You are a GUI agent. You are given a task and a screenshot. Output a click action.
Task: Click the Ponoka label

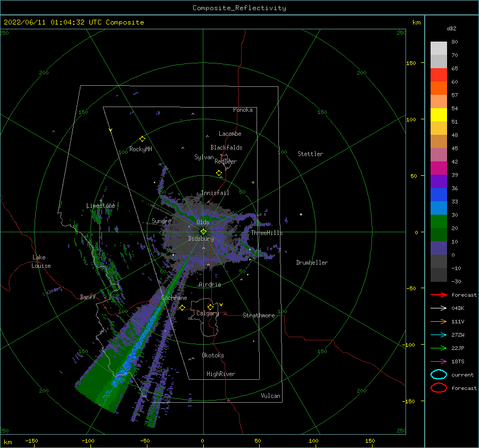[243, 110]
